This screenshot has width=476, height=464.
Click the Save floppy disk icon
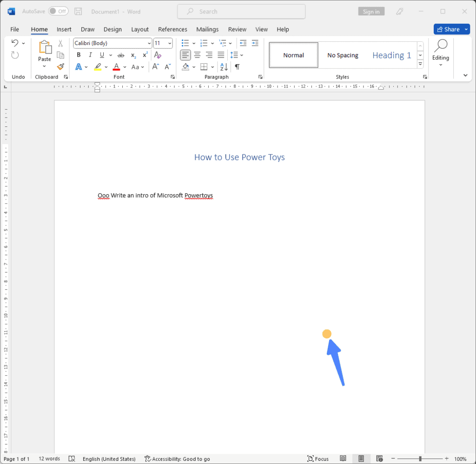pyautogui.click(x=78, y=12)
